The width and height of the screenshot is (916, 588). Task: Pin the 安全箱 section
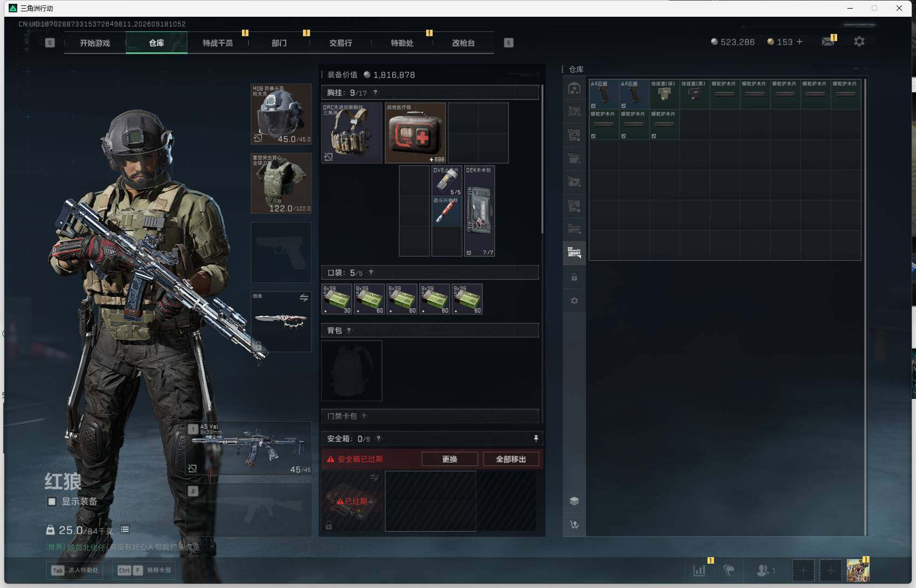click(x=536, y=438)
